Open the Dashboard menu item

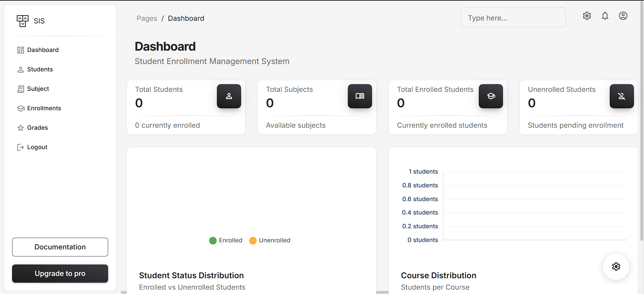[x=60, y=50]
